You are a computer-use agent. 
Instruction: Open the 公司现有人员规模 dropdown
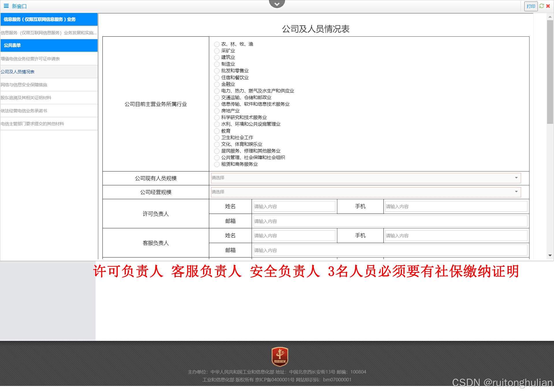[x=366, y=178]
